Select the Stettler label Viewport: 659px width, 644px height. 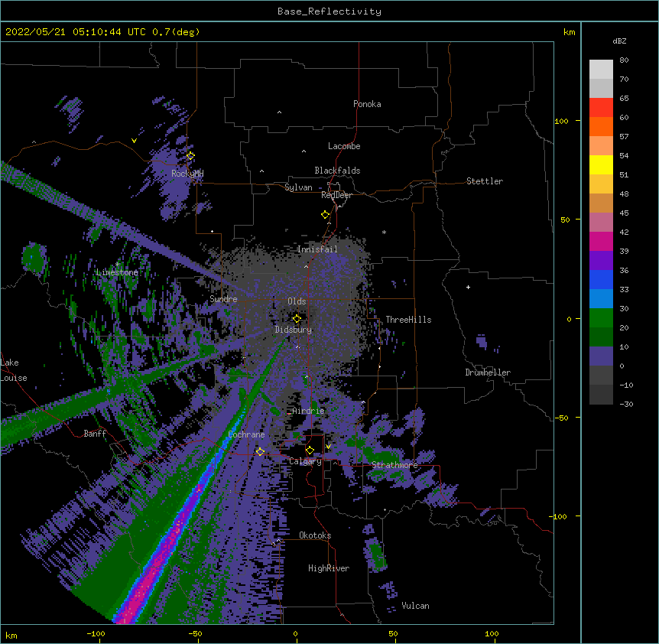tap(485, 181)
